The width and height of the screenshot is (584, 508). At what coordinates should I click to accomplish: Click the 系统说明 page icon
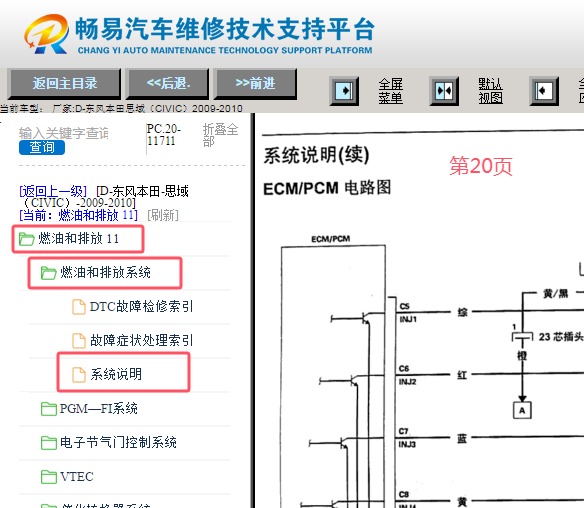coord(79,375)
